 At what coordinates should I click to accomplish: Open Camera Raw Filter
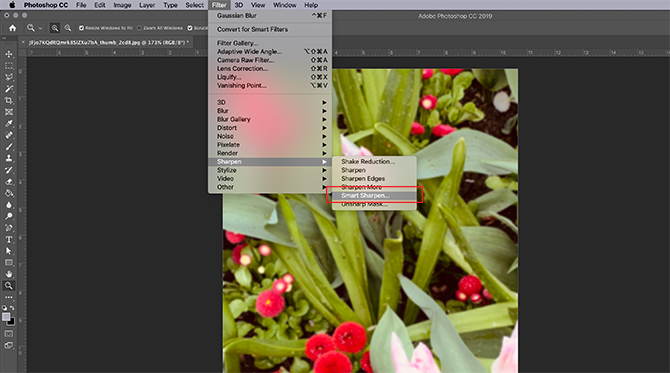[270, 60]
